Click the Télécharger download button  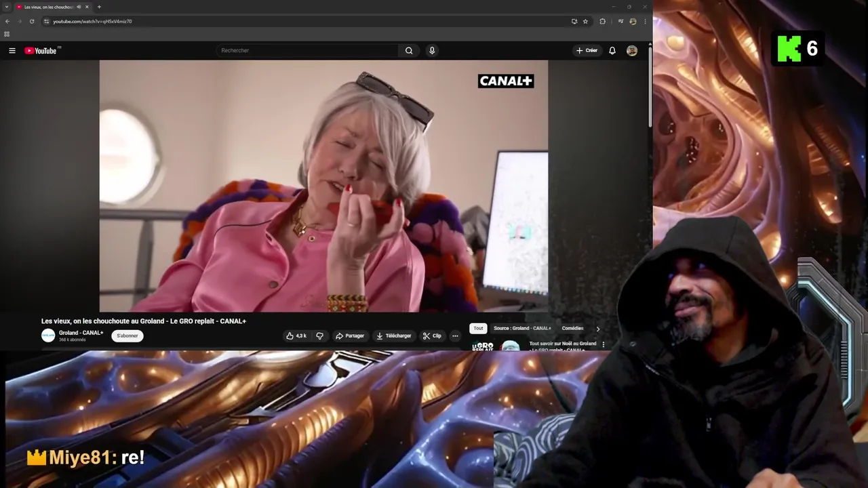(394, 335)
